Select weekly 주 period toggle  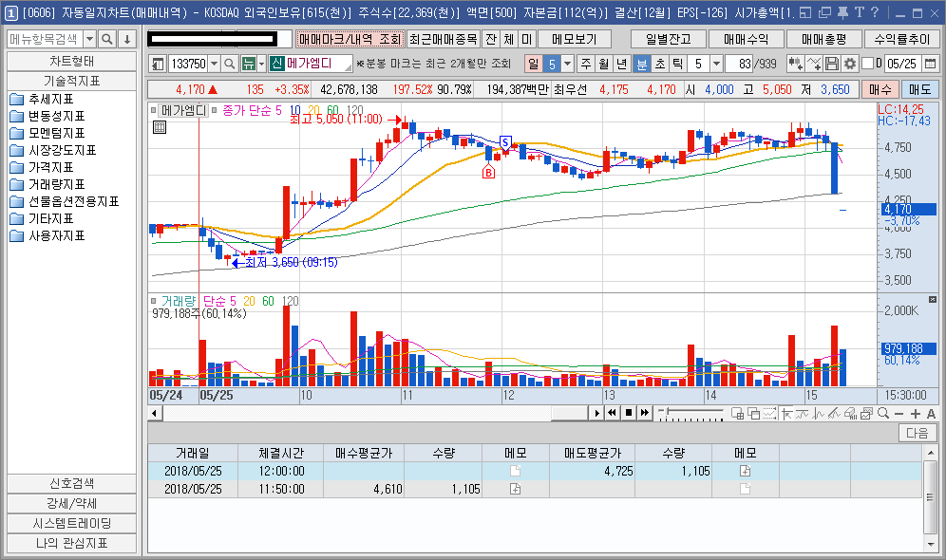click(586, 64)
